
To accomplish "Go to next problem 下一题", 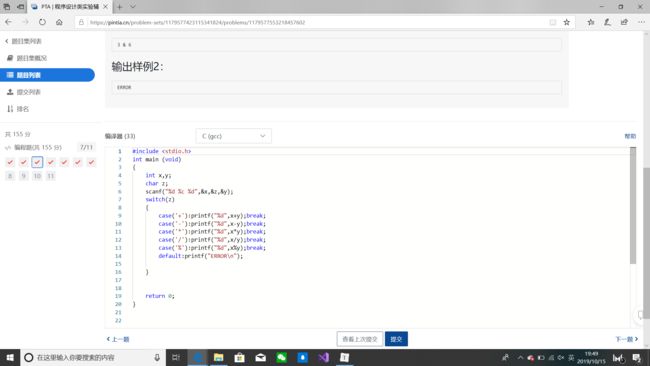I will (626, 339).
